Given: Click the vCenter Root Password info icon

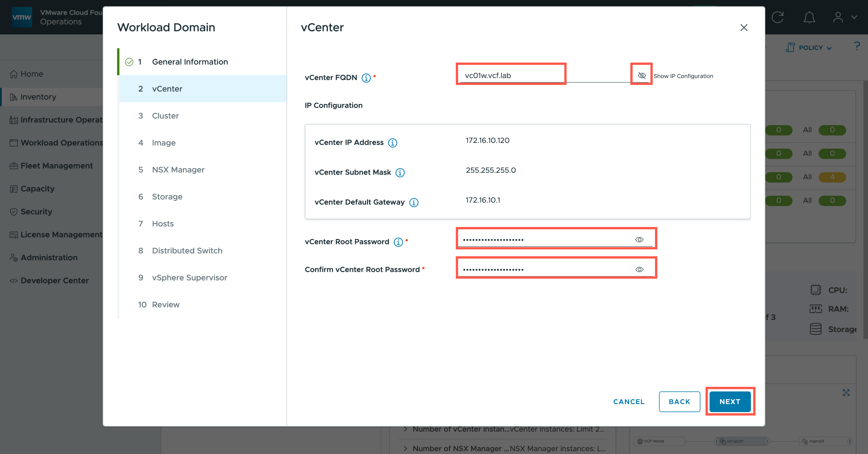Looking at the screenshot, I should click(398, 242).
